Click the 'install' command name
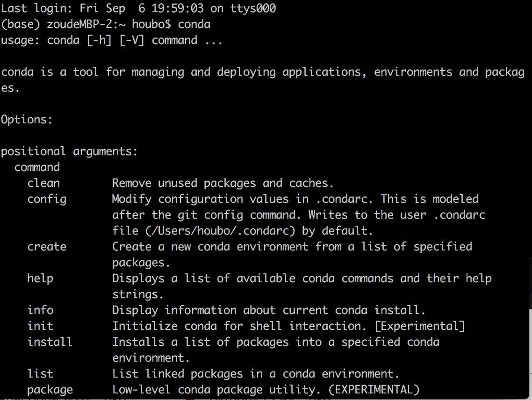Image resolution: width=532 pixels, height=400 pixels. [50, 342]
